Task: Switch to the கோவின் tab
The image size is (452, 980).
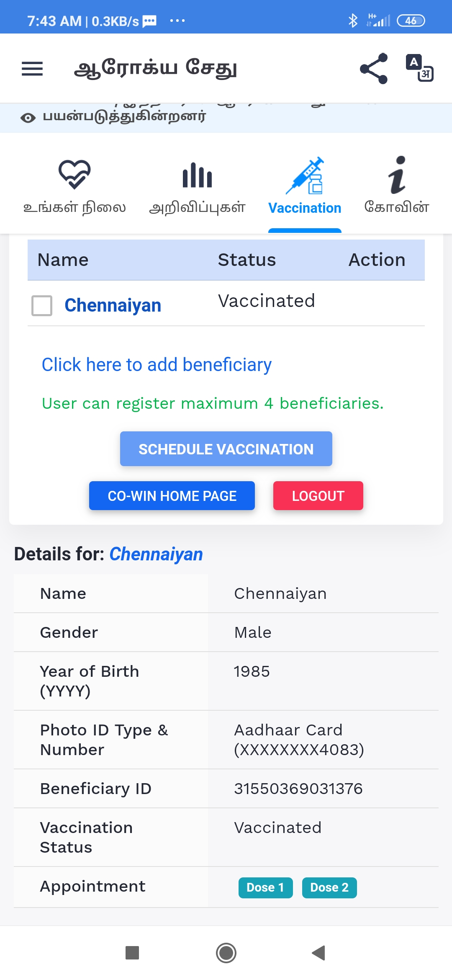Action: click(x=397, y=207)
